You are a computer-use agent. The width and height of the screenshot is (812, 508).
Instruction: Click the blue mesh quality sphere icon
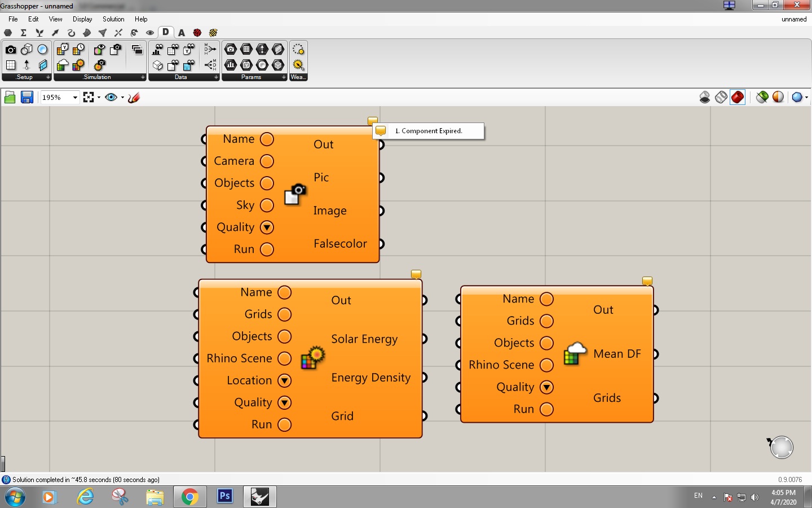797,97
